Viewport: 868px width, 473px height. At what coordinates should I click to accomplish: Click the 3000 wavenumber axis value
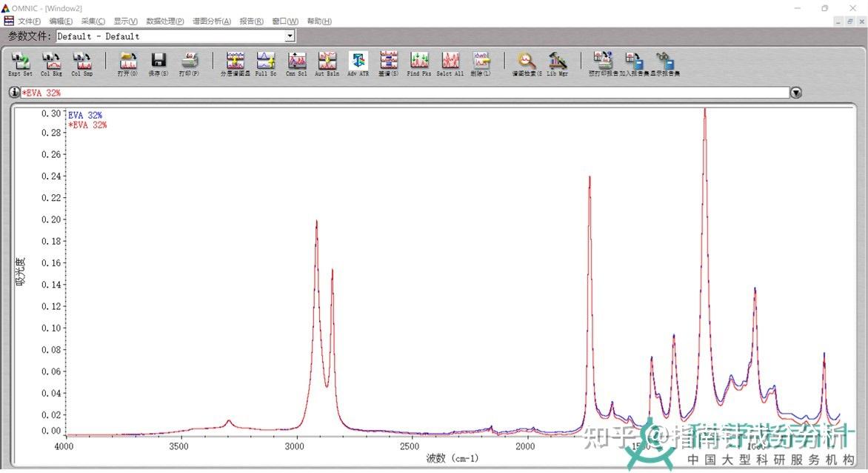295,446
